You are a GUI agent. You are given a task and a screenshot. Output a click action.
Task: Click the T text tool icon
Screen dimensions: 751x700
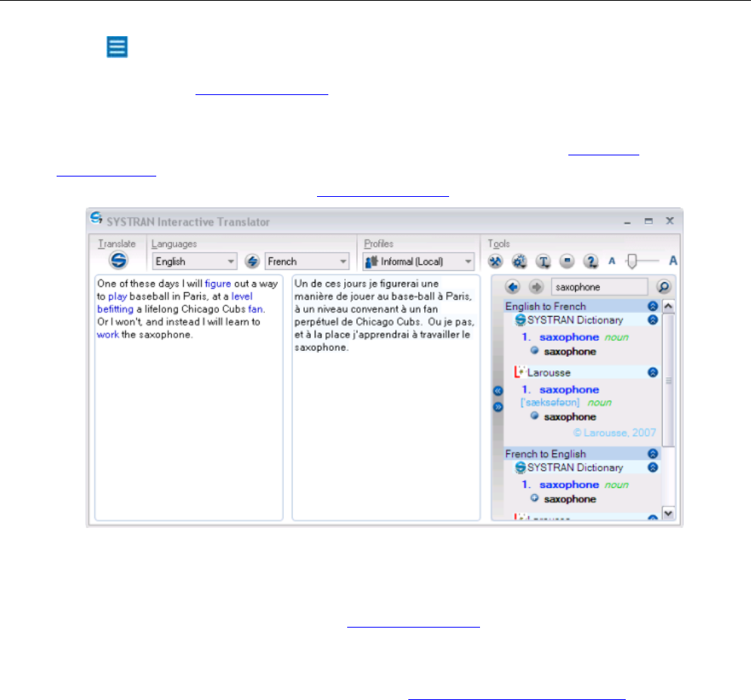(543, 262)
